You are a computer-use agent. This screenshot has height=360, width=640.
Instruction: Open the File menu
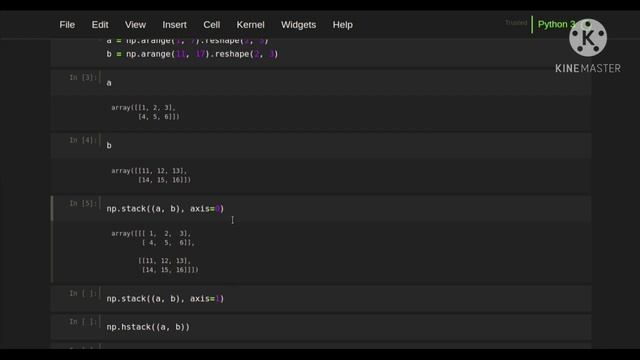click(67, 25)
